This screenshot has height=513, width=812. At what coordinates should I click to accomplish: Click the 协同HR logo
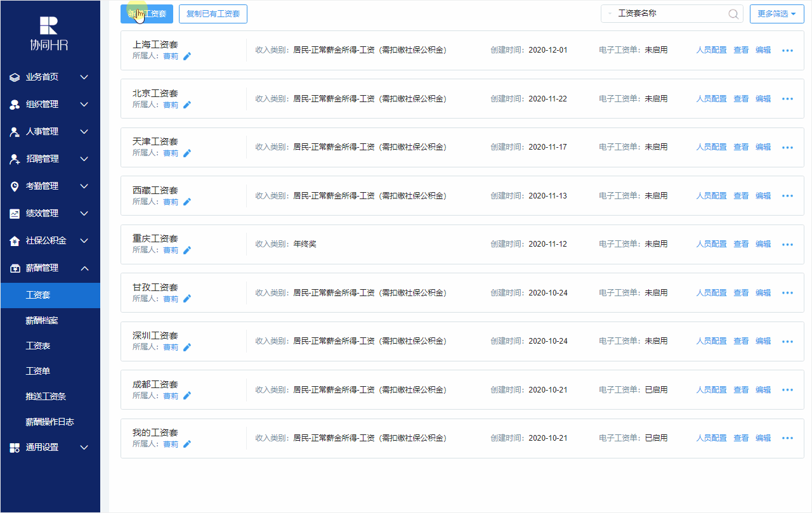pos(49,34)
